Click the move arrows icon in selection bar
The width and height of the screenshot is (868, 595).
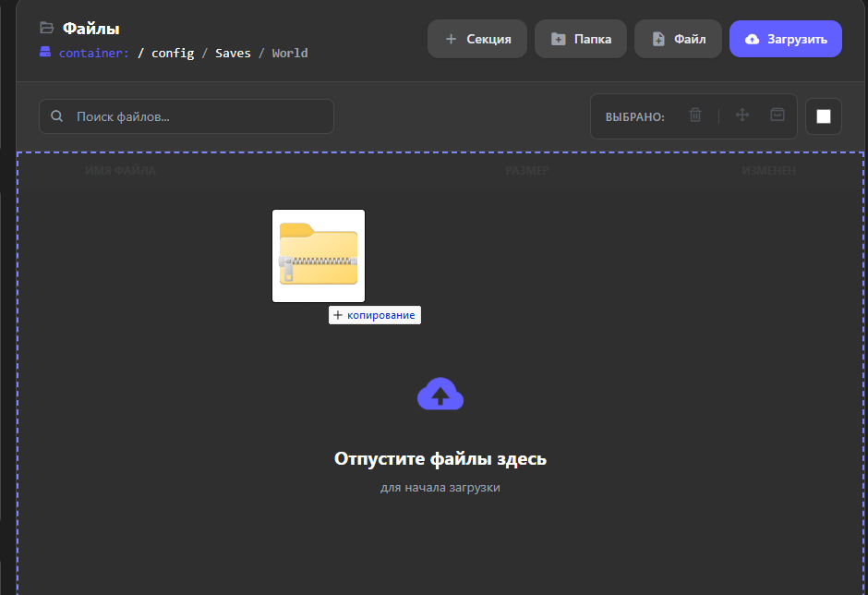(742, 115)
